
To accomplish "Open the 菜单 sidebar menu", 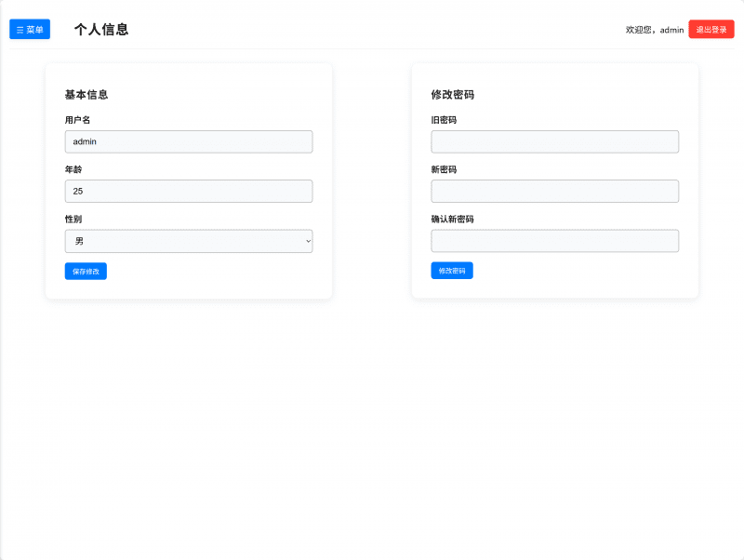I will [29, 29].
